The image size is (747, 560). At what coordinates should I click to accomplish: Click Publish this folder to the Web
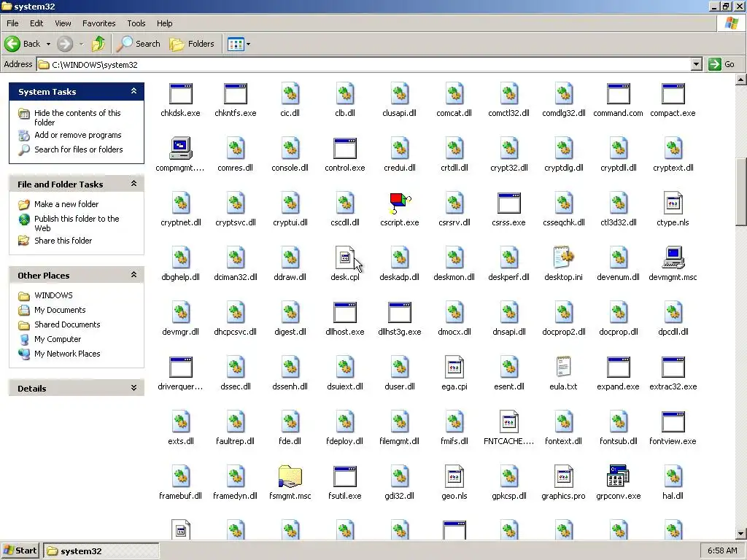(x=77, y=223)
